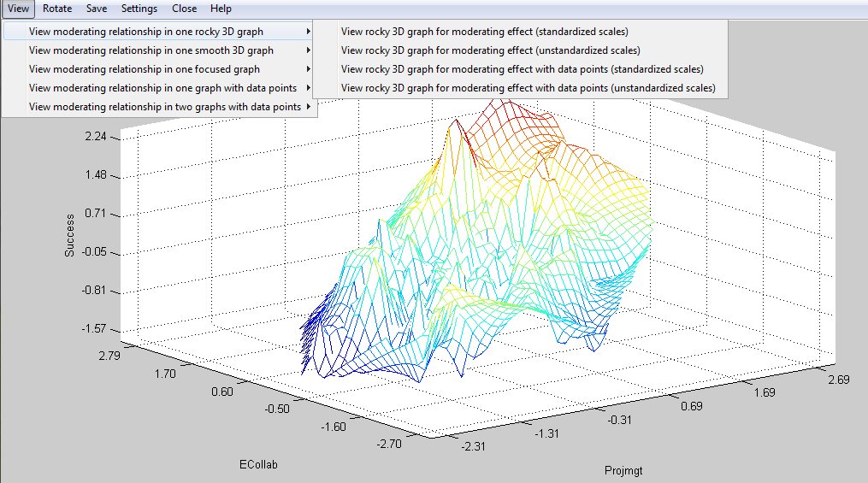The height and width of the screenshot is (483, 868).
Task: Expand the 'one focused graph' submenu arrow
Action: point(308,69)
